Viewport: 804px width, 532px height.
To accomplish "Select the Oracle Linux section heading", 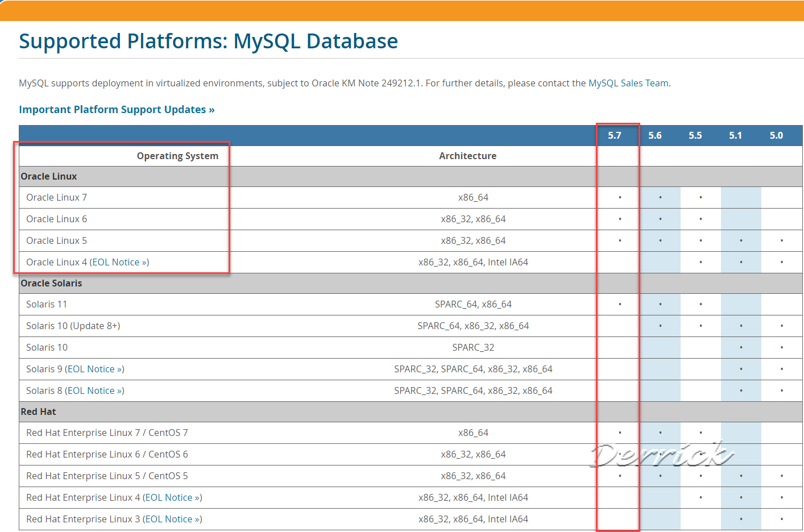I will pos(49,176).
